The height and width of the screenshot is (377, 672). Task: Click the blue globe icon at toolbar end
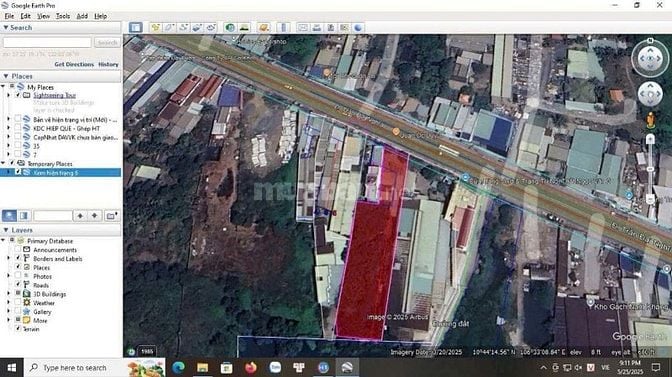(358, 28)
